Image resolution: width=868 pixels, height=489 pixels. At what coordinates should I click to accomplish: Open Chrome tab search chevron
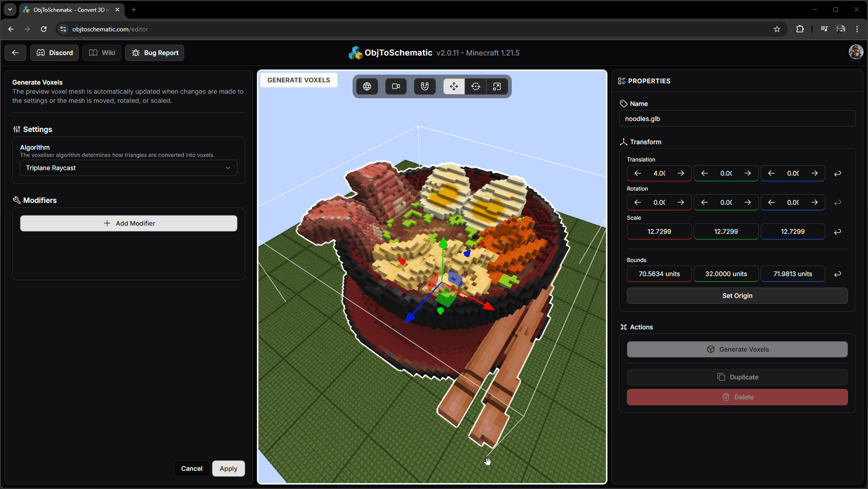[x=10, y=10]
